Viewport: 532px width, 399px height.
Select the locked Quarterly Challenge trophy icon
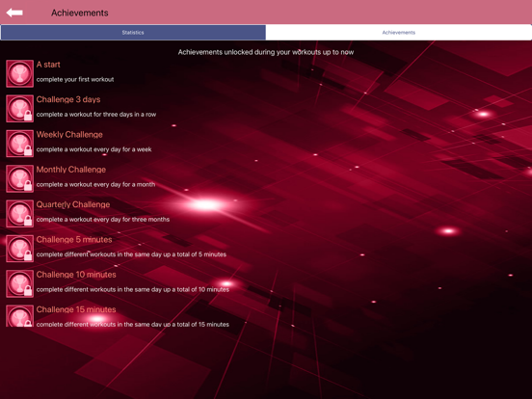[x=19, y=213]
